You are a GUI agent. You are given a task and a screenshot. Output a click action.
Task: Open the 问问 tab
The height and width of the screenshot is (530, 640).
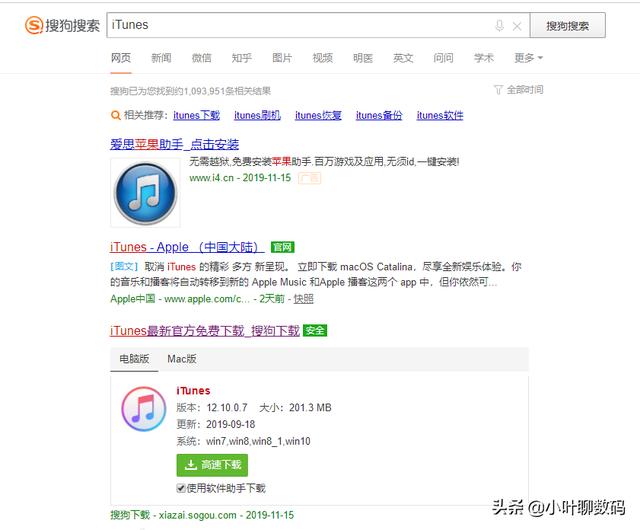pyautogui.click(x=443, y=58)
